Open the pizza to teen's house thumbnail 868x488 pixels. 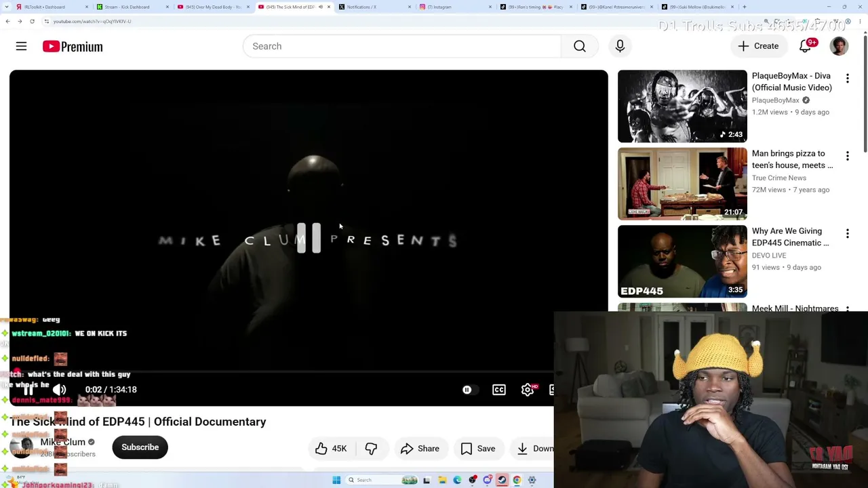point(682,184)
